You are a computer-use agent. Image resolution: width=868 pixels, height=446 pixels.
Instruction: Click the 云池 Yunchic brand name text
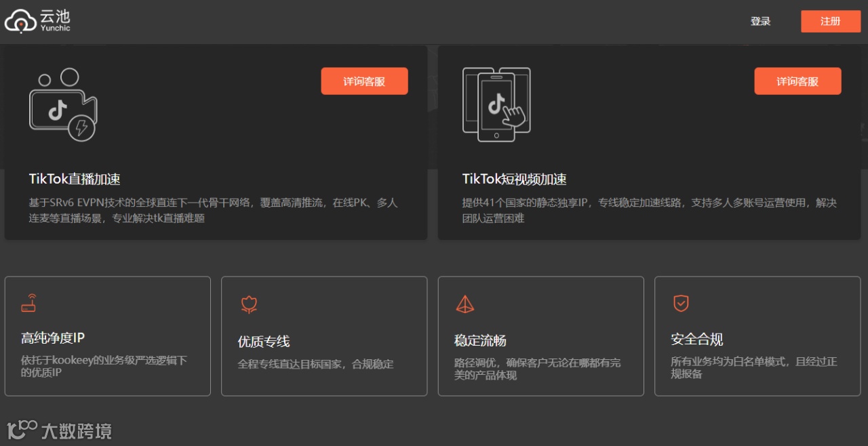pyautogui.click(x=55, y=20)
